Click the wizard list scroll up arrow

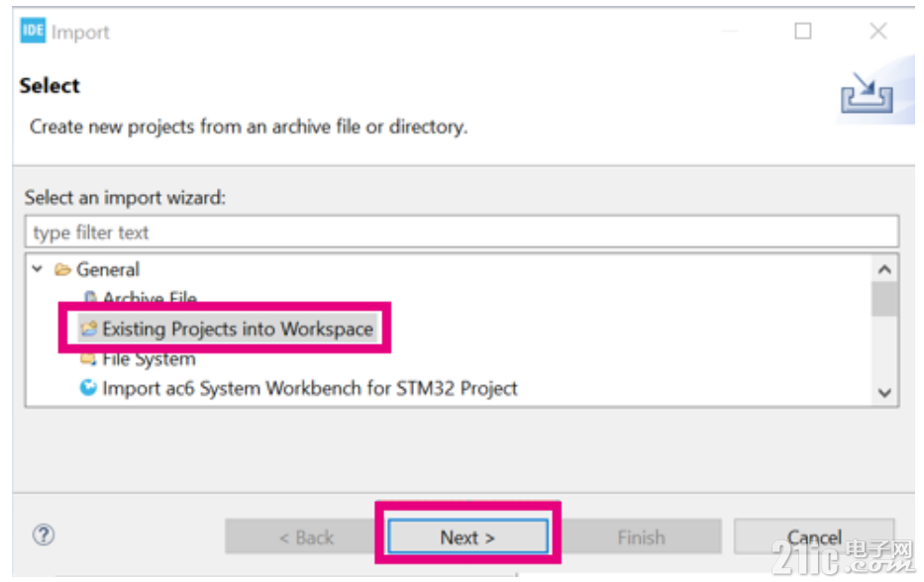(x=884, y=269)
